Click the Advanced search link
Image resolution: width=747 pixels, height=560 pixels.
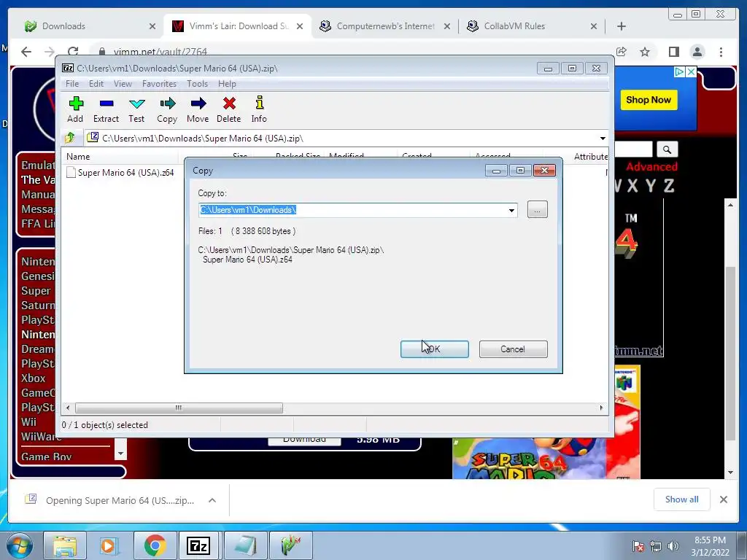coord(651,167)
